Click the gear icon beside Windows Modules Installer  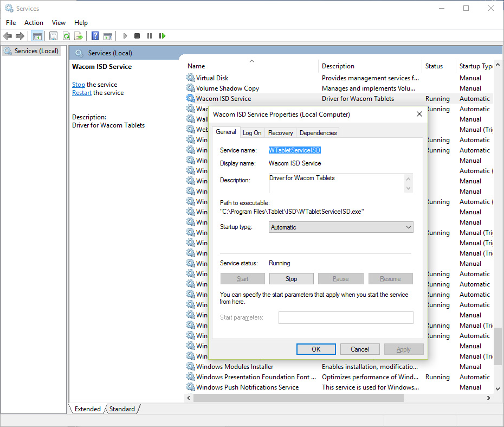pos(191,367)
